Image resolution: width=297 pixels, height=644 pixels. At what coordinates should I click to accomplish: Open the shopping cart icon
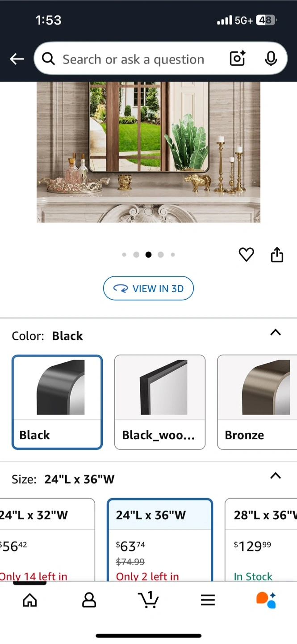click(x=148, y=600)
